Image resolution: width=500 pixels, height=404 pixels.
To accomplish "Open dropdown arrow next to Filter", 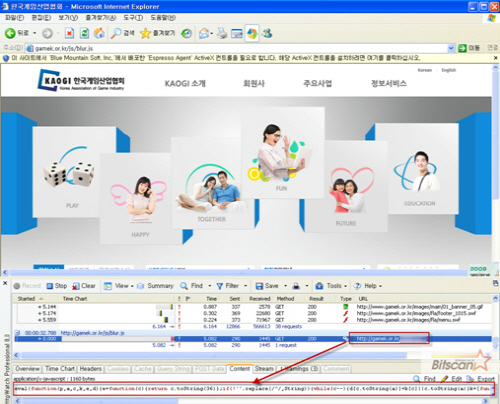I will pyautogui.click(x=246, y=286).
